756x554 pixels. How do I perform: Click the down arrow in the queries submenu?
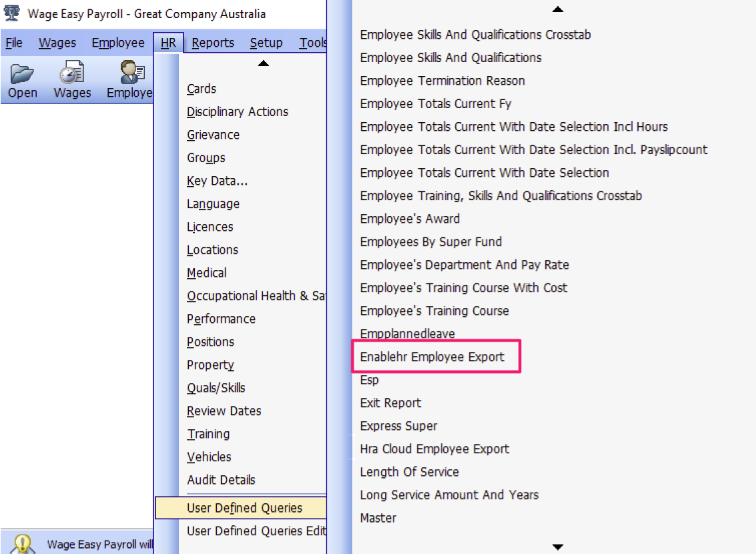(x=558, y=547)
